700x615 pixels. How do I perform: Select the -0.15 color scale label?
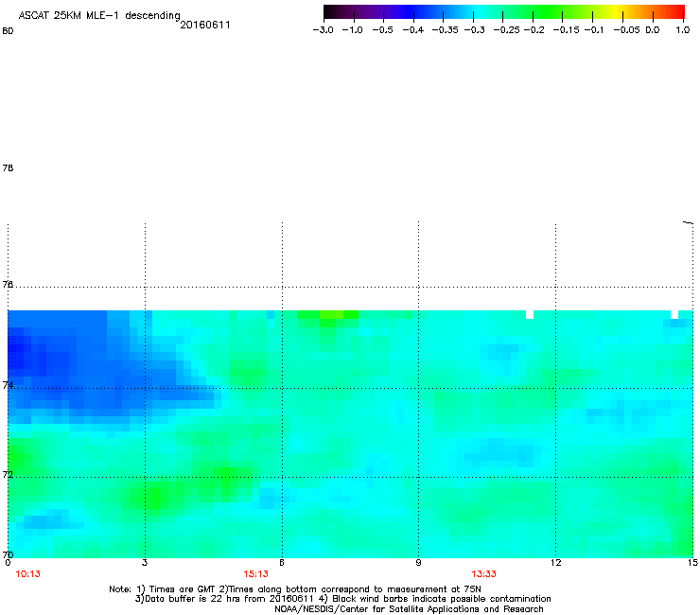point(566,30)
